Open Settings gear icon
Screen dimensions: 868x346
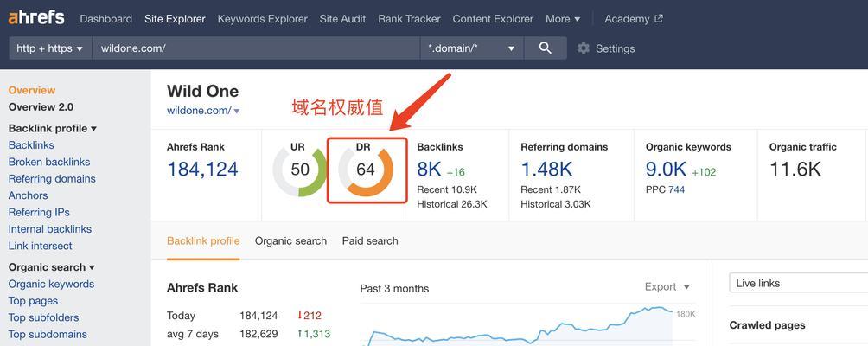[584, 48]
